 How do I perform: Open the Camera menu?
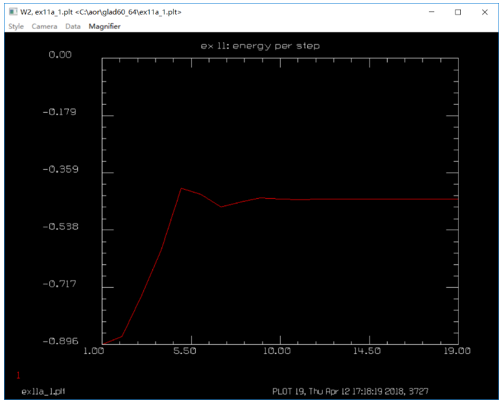(x=44, y=26)
